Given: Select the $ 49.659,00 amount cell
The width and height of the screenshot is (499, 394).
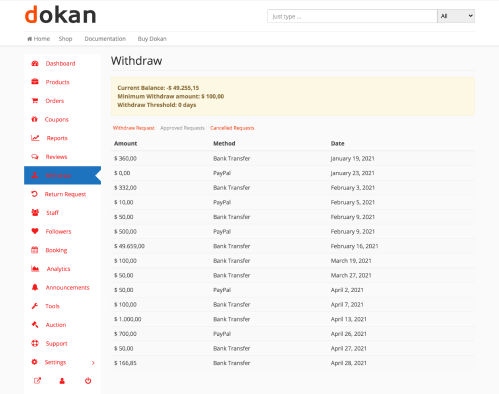Looking at the screenshot, I should [x=129, y=246].
